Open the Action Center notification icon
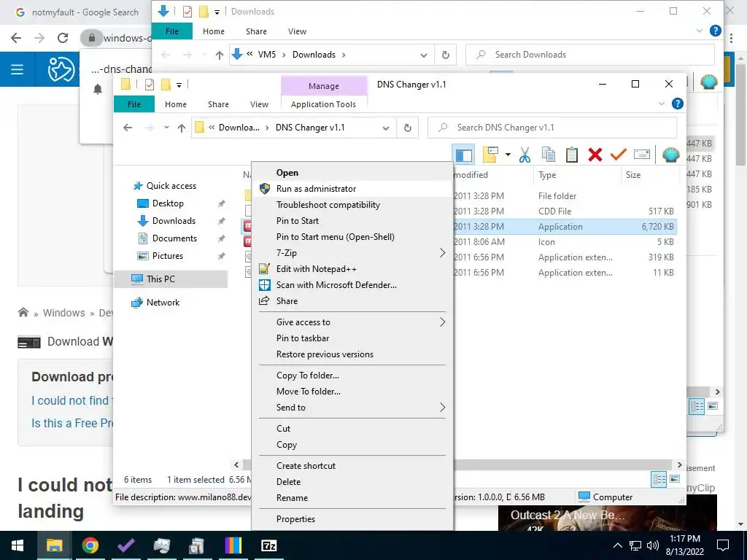This screenshot has width=747, height=560. tap(723, 545)
